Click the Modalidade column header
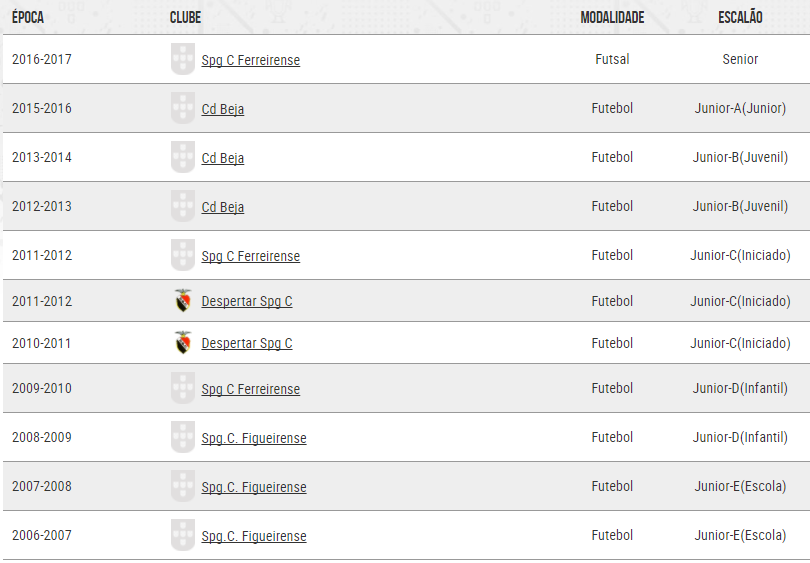This screenshot has height=563, width=810. coord(612,18)
